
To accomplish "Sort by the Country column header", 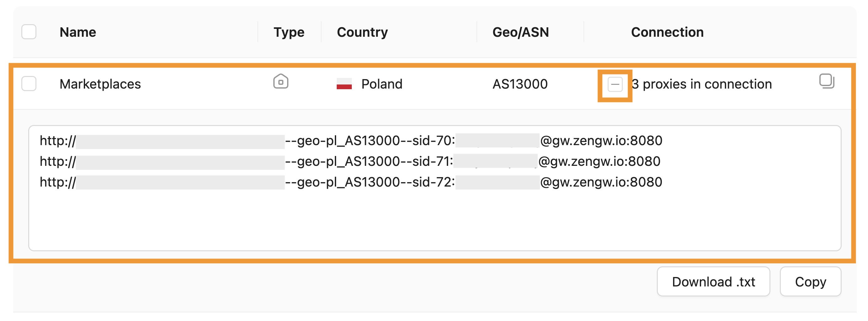I will pyautogui.click(x=362, y=32).
